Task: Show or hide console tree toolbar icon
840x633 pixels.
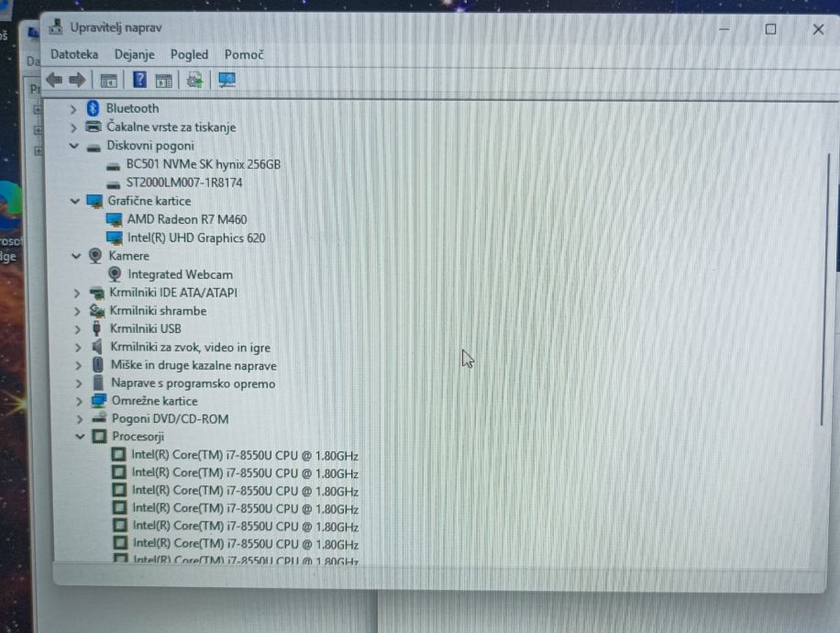Action: pos(109,81)
